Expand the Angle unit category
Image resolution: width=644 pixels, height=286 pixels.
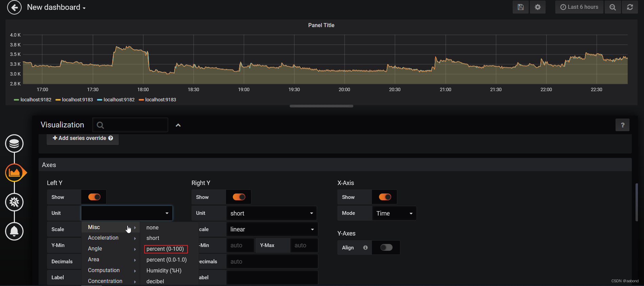[111, 249]
